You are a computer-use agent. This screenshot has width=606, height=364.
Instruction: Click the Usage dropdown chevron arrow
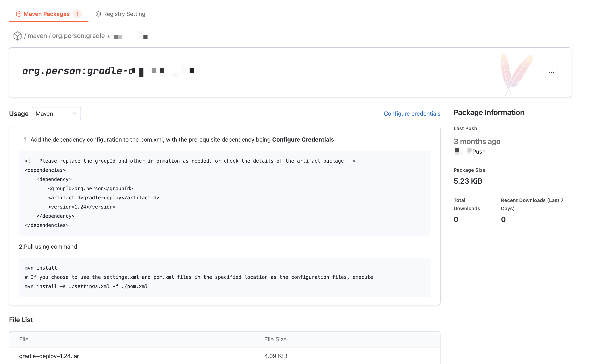(74, 114)
